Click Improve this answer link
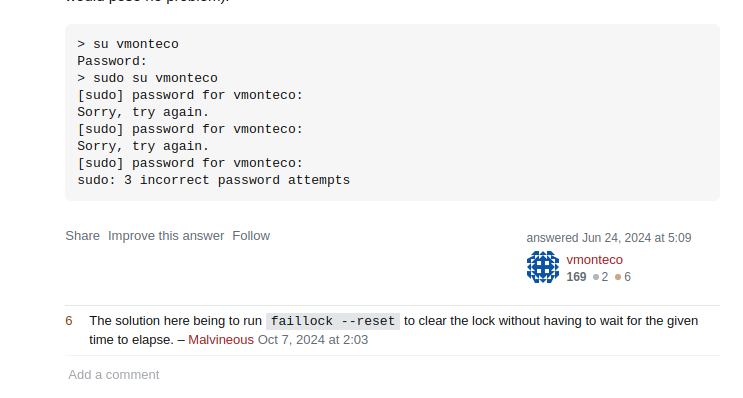The width and height of the screenshot is (743, 398). (x=166, y=236)
